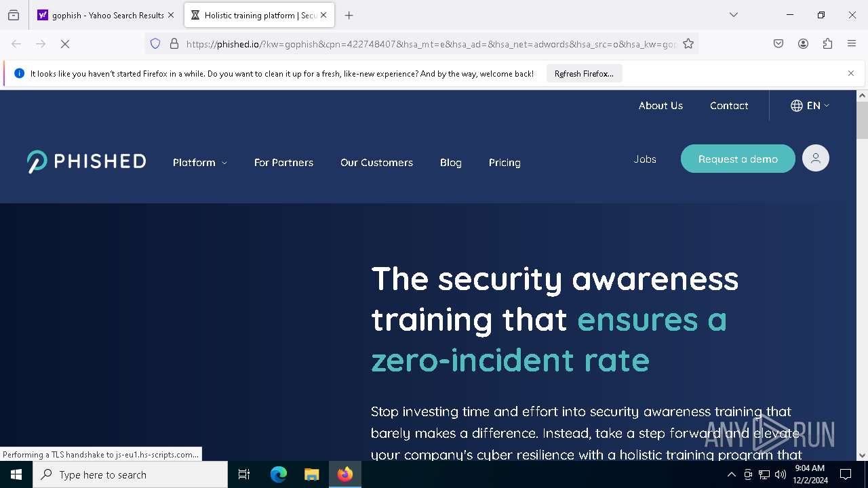The width and height of the screenshot is (868, 488).
Task: Click the Firefox View icon in tab bar
Action: tap(14, 15)
